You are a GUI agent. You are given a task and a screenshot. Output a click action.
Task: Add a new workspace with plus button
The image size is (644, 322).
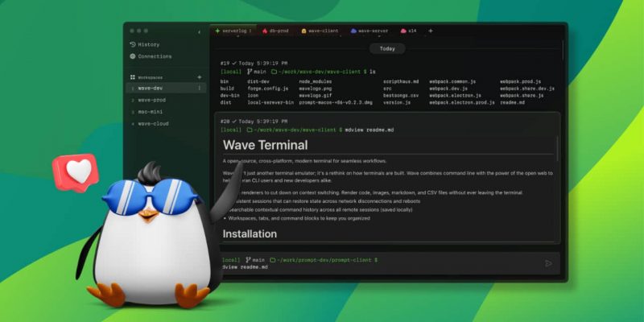[200, 77]
